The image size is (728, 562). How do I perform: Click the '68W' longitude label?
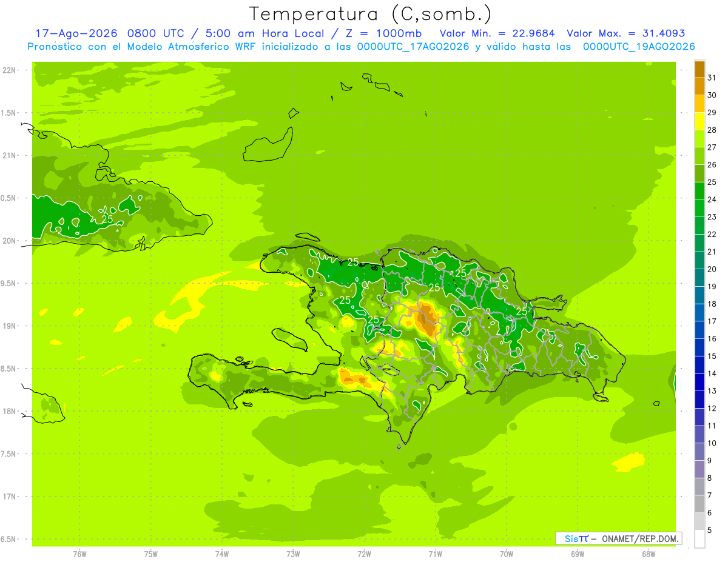pyautogui.click(x=648, y=554)
